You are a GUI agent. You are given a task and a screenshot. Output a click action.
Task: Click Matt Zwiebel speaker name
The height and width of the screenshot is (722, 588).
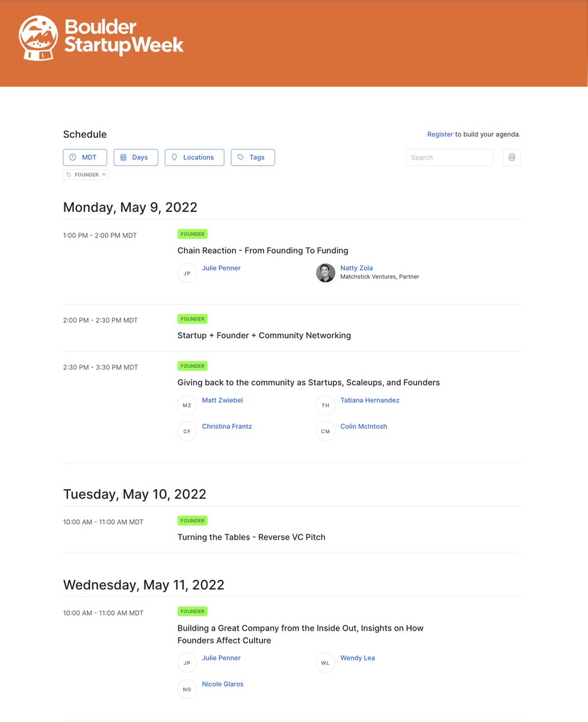223,400
